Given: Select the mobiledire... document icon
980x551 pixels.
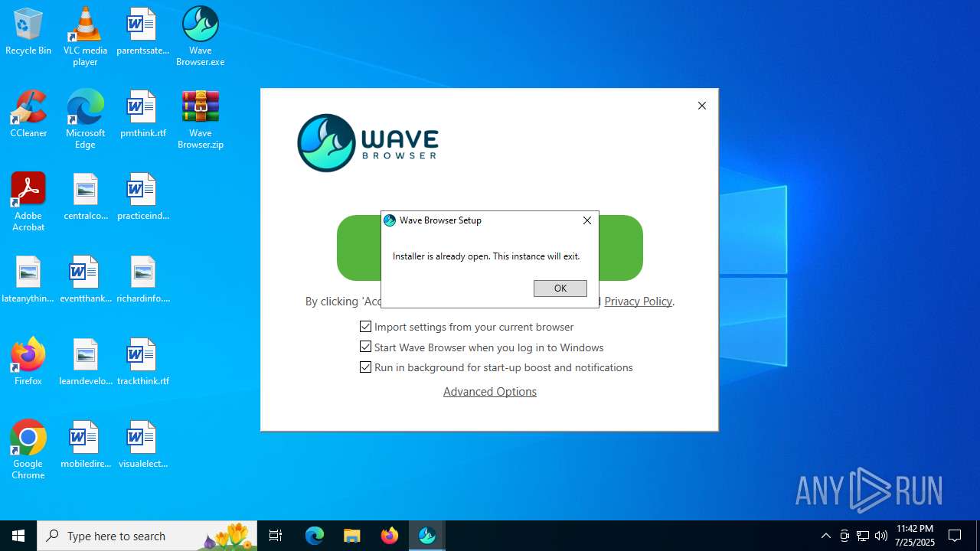Looking at the screenshot, I should (85, 445).
